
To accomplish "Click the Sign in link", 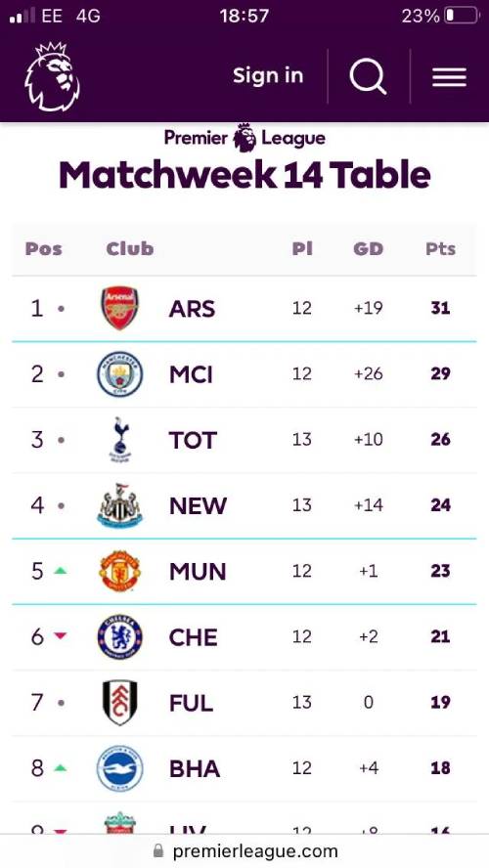I will tap(268, 75).
